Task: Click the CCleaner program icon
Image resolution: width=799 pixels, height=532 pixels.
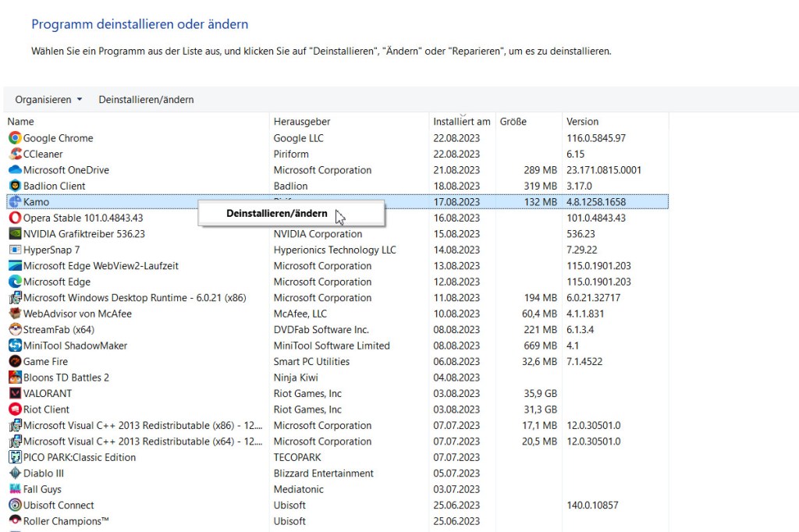Action: click(16, 154)
